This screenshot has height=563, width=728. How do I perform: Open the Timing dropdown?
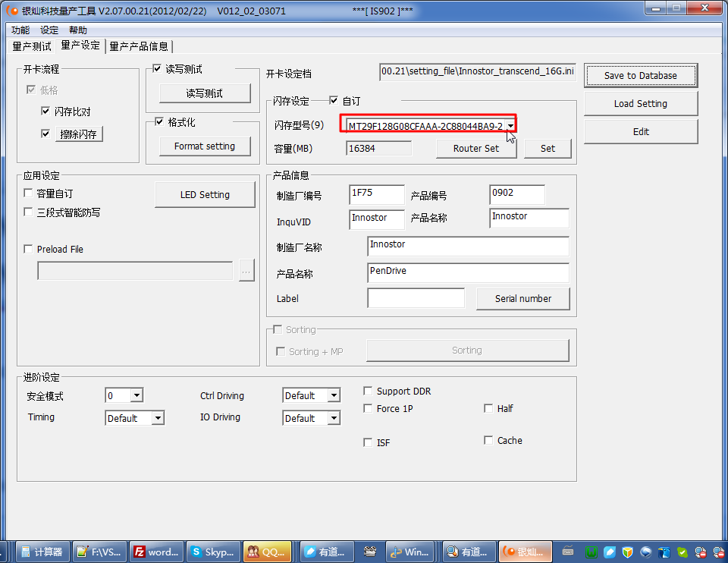coord(158,418)
